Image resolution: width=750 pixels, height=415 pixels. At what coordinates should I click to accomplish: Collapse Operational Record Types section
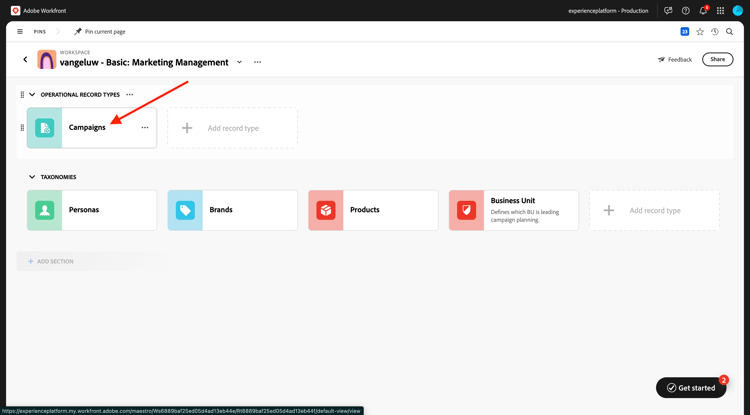click(32, 95)
